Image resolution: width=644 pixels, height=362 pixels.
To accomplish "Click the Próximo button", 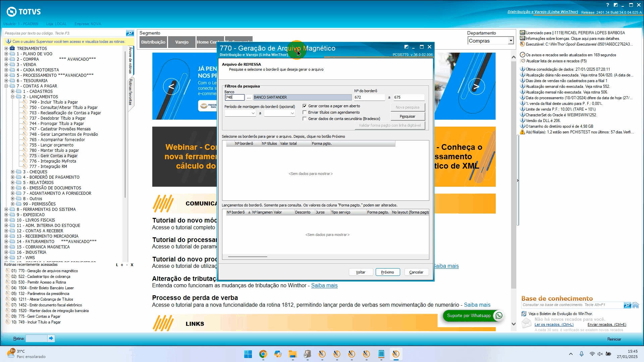I will pos(387,272).
